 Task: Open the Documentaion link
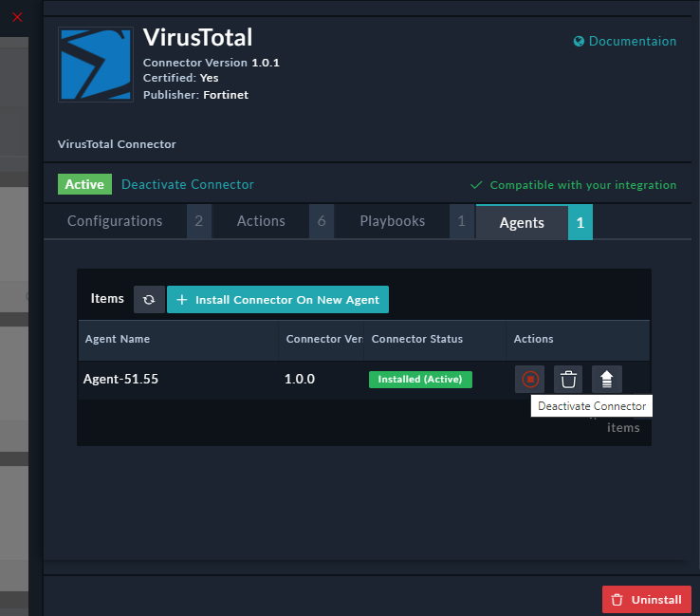tap(625, 41)
